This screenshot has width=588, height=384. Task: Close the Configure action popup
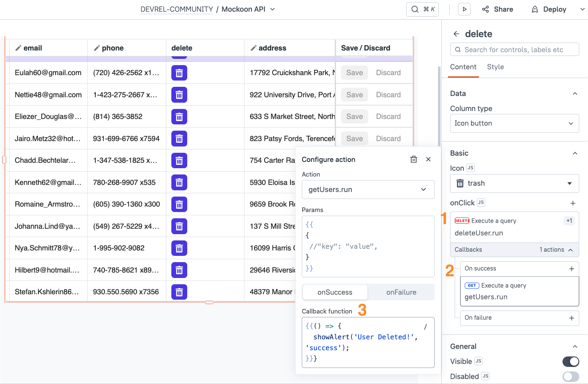(x=428, y=159)
